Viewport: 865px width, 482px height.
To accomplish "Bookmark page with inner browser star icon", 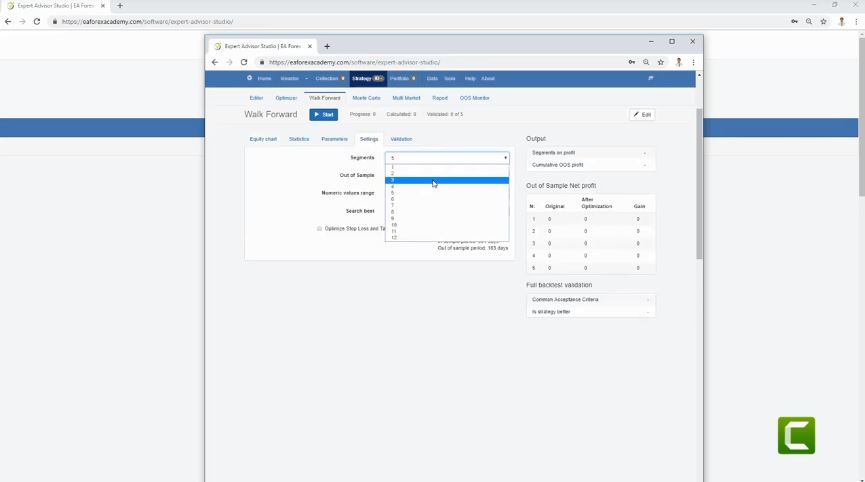I will pyautogui.click(x=661, y=62).
